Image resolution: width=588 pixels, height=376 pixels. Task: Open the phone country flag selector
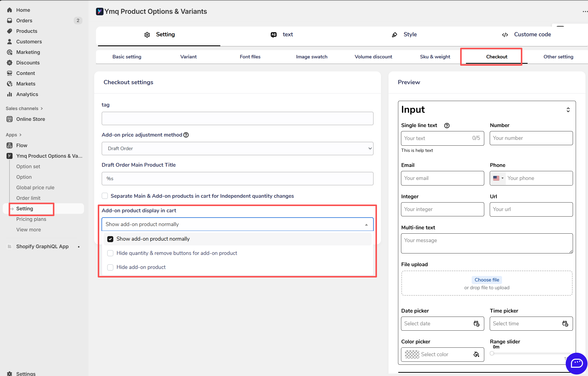[498, 178]
